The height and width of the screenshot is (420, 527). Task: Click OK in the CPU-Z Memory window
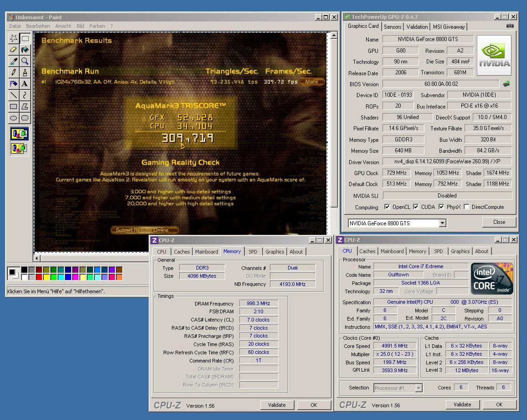coord(314,405)
